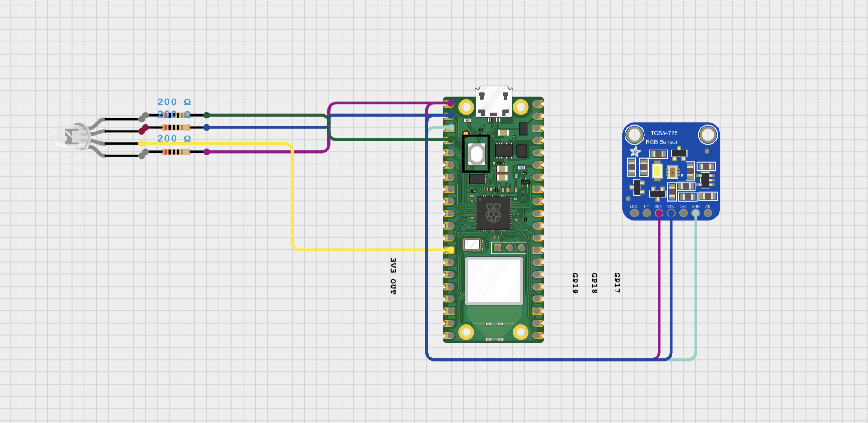Click the sensor's top-left mounting hole
The width and height of the screenshot is (868, 423).
click(635, 135)
